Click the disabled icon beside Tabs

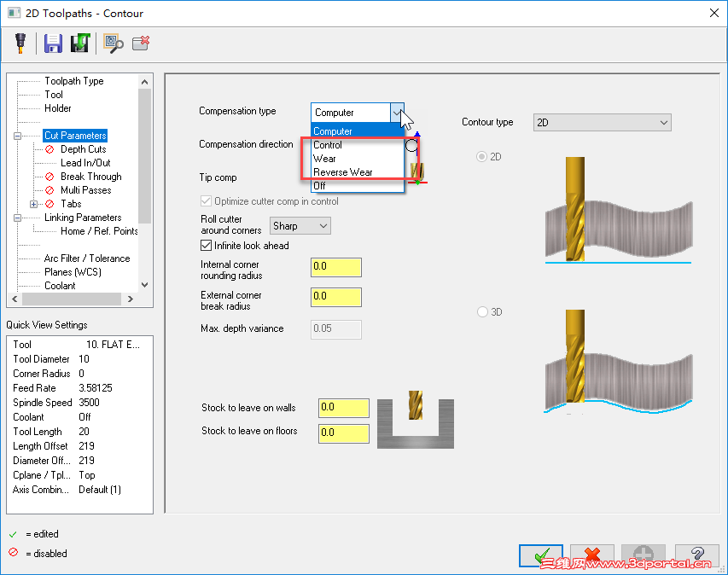[50, 204]
